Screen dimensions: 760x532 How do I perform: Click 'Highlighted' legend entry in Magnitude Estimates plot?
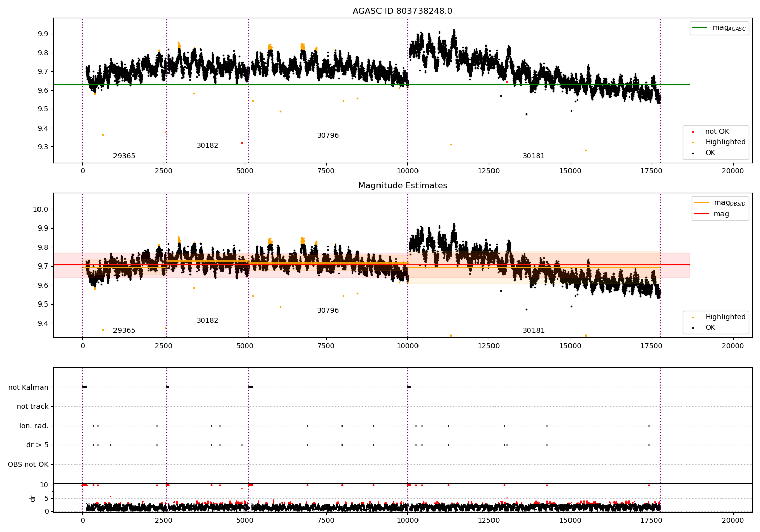click(726, 317)
